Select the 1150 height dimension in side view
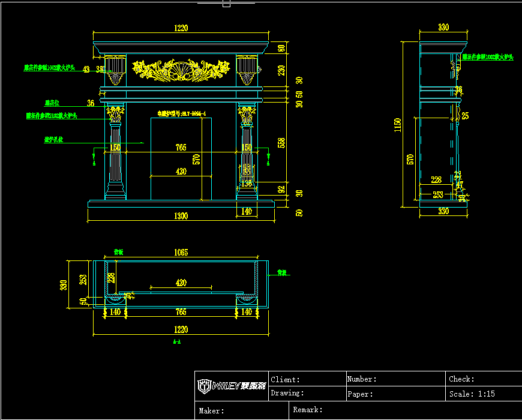The width and height of the screenshot is (522, 420). point(397,125)
